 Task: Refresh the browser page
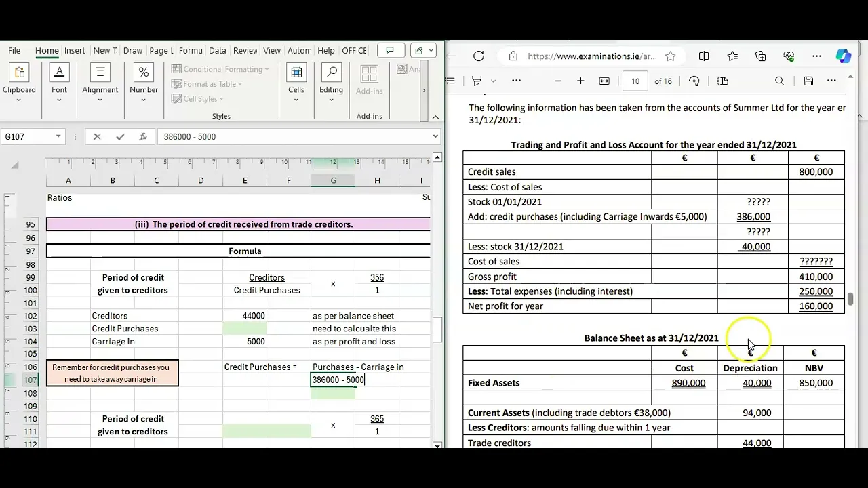[479, 56]
